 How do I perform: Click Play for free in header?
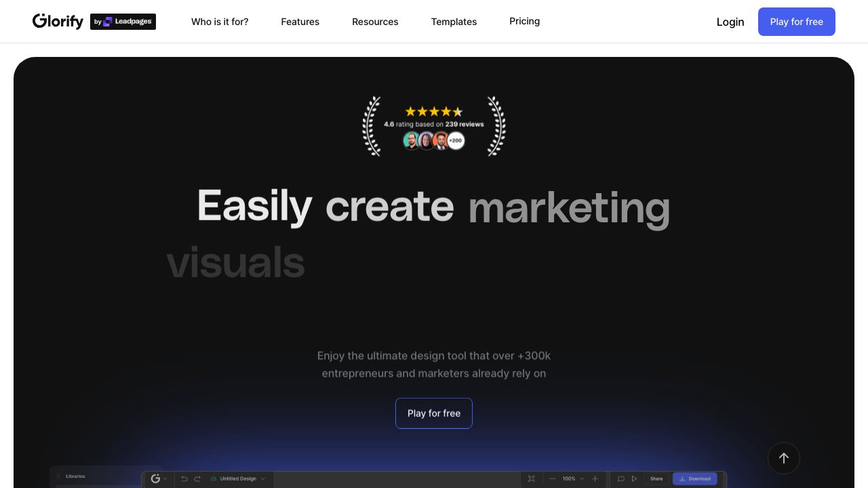pyautogui.click(x=797, y=22)
